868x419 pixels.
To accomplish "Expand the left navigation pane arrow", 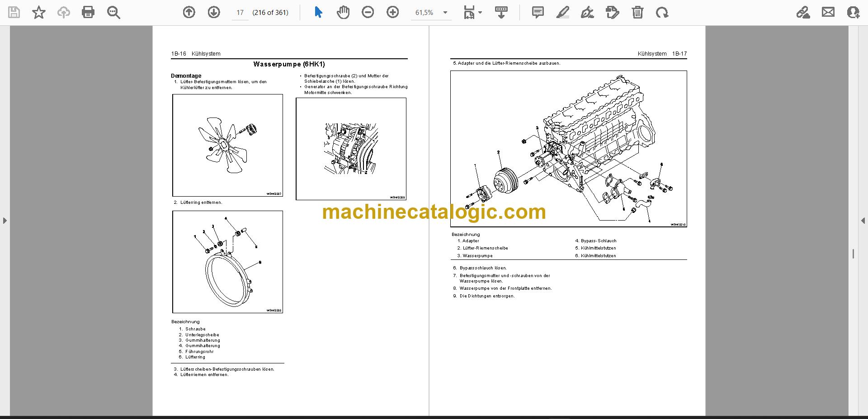I will 5,221.
